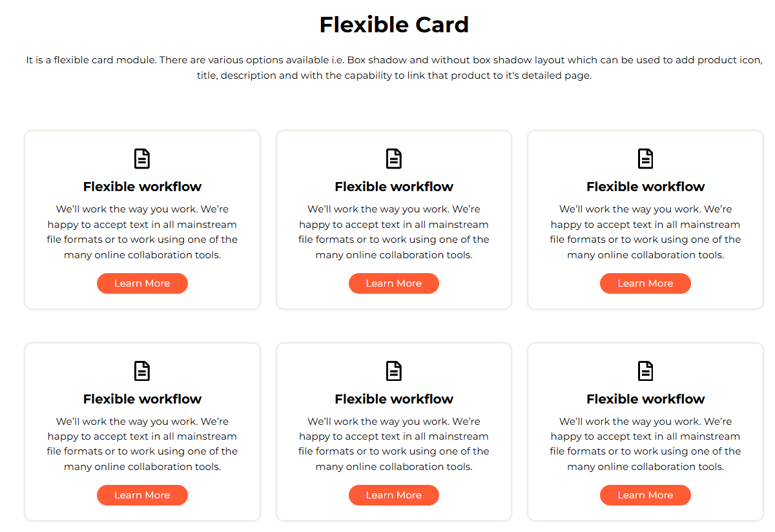
Task: Click Flexible workflow title in bottom-left card
Action: [142, 399]
